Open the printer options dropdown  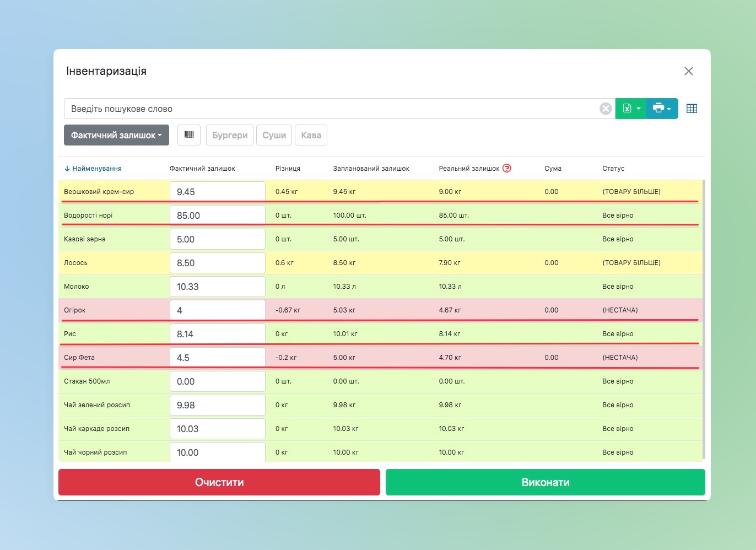point(661,109)
